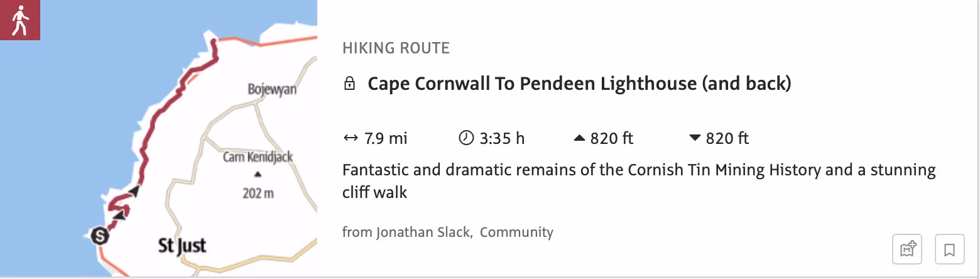Click the clock duration icon

coord(466,138)
